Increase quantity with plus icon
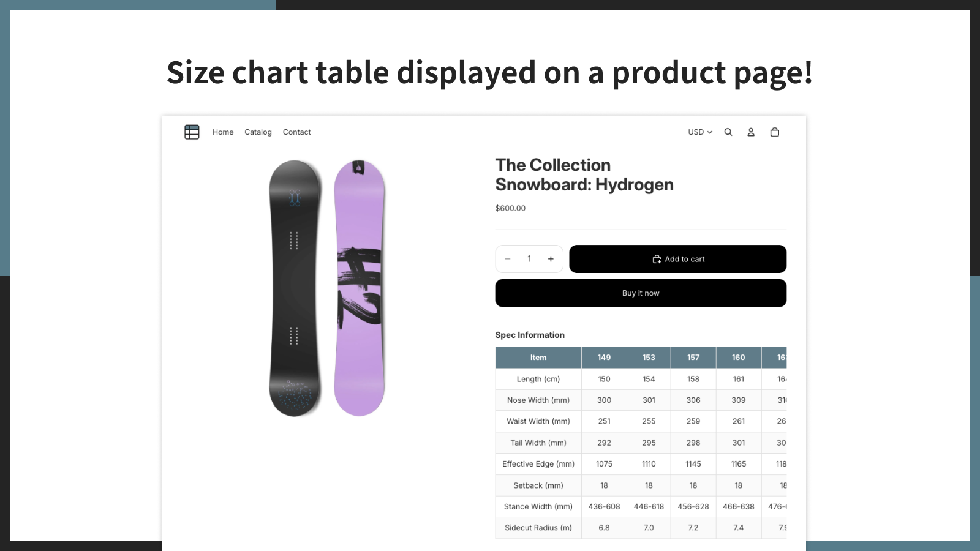The width and height of the screenshot is (980, 551). point(551,259)
